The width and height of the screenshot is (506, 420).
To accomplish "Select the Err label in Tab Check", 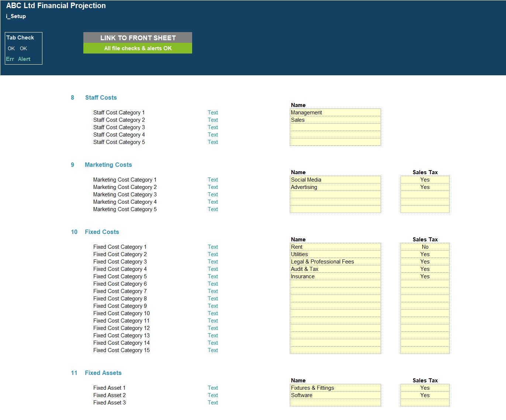I will coord(10,59).
